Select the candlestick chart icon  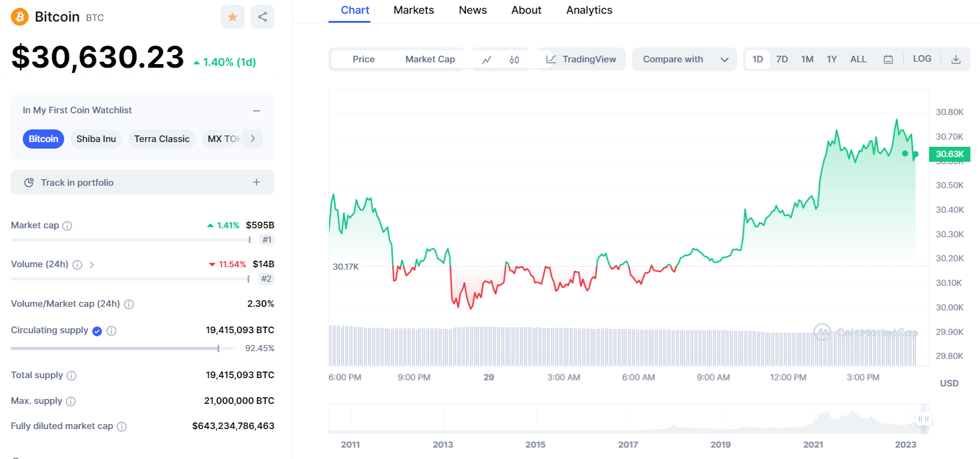coord(514,59)
